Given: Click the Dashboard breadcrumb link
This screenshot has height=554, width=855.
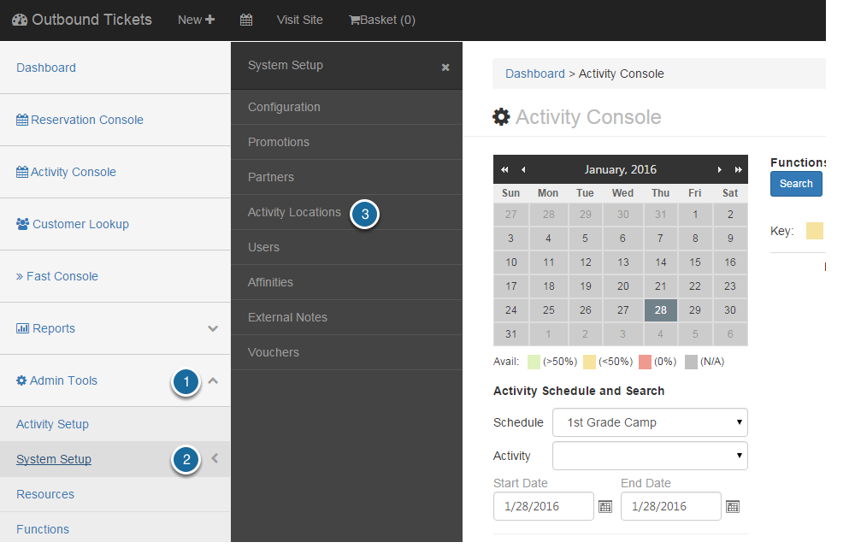Looking at the screenshot, I should (535, 74).
